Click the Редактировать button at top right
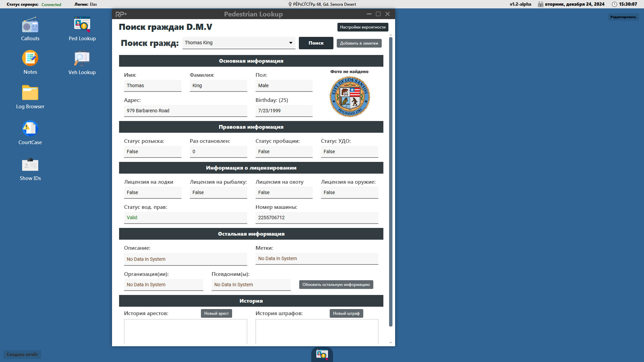This screenshot has height=362, width=644. coord(623,17)
